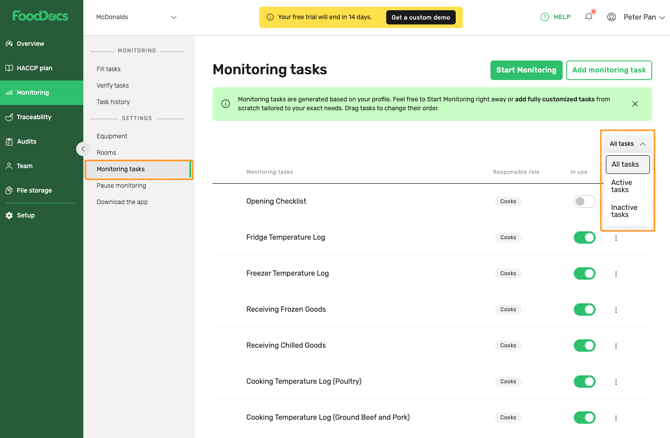Click Monitoring tasks column header

[270, 172]
